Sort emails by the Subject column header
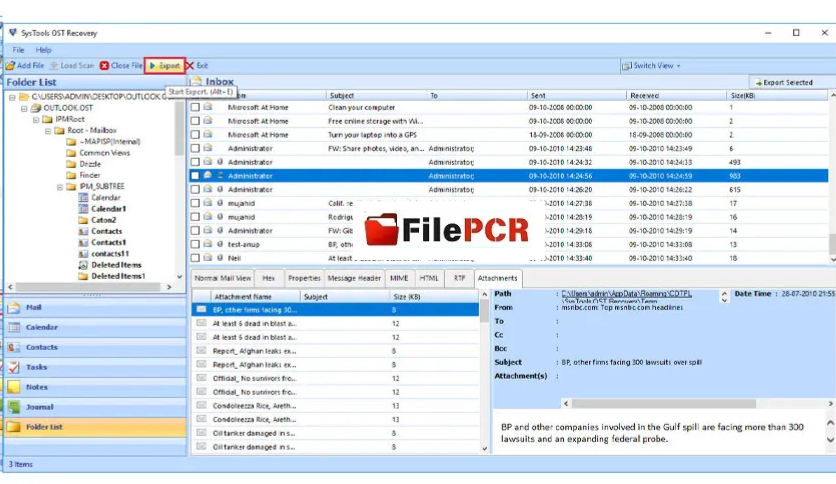The image size is (836, 484). click(x=376, y=95)
